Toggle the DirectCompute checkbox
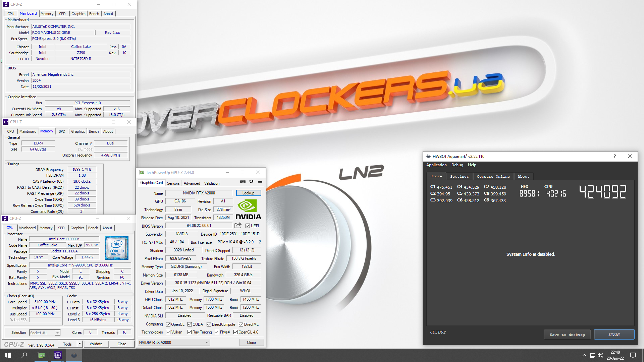Image resolution: width=644 pixels, height=362 pixels. pos(209,324)
